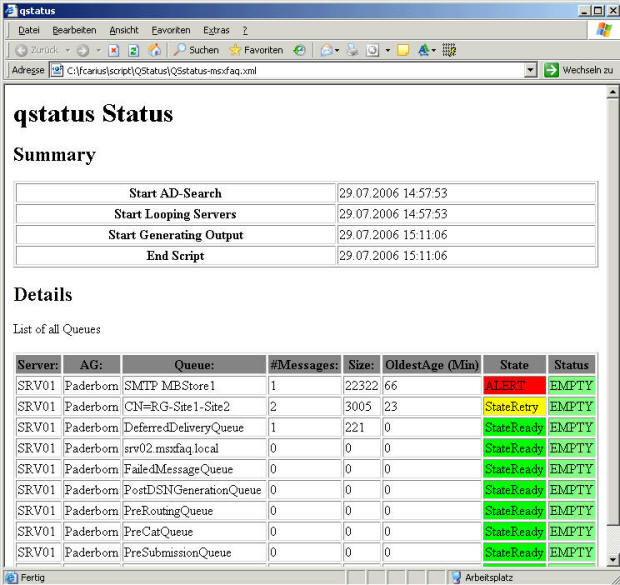
Task: Click the EMPTY status in SMTP MBStore1 row
Action: [571, 386]
